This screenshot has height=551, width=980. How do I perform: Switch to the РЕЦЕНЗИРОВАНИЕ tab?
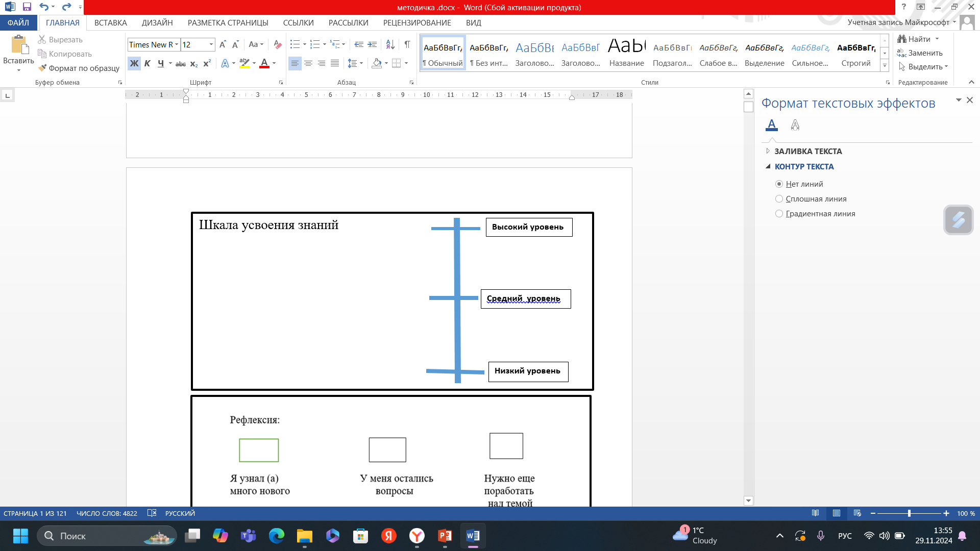(416, 22)
